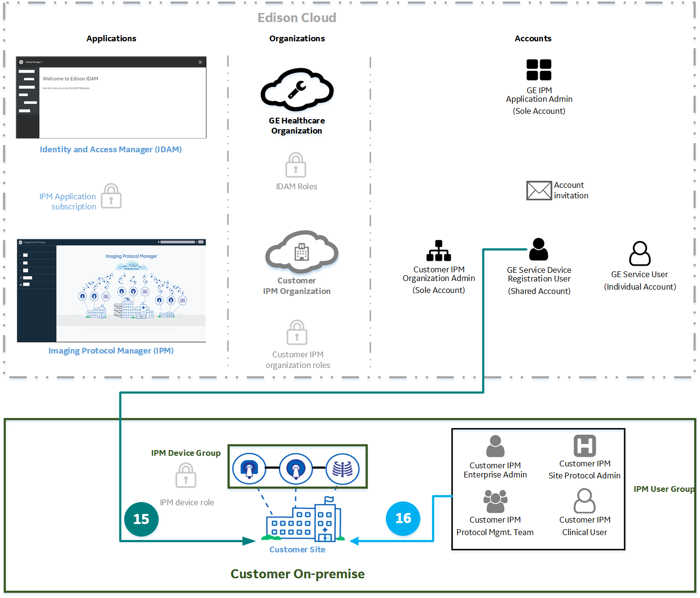Click the Customer Site label
The width and height of the screenshot is (700, 598).
297,549
